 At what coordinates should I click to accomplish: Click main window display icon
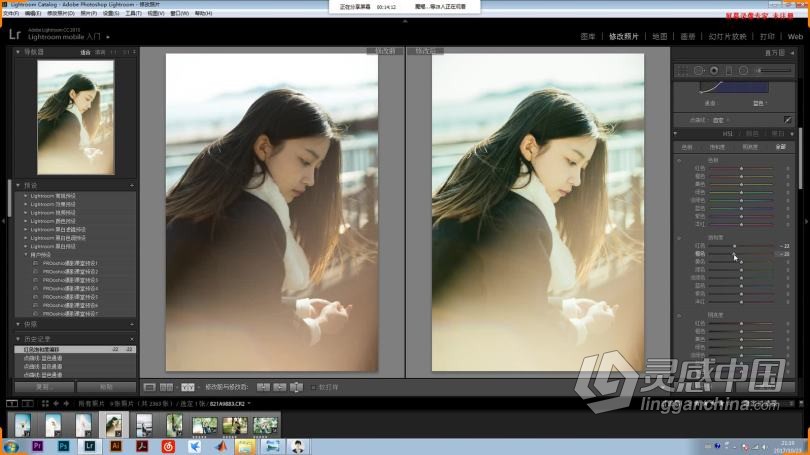pos(12,403)
